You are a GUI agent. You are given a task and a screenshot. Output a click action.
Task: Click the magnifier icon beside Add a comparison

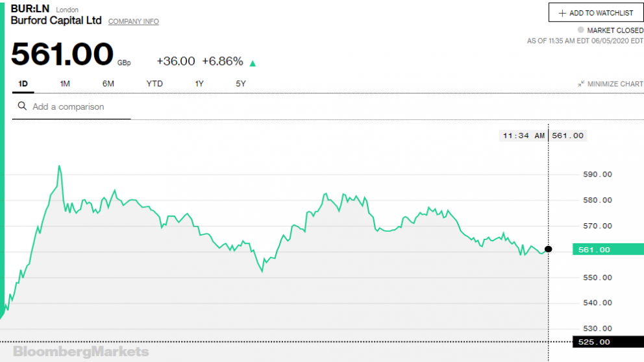22,106
